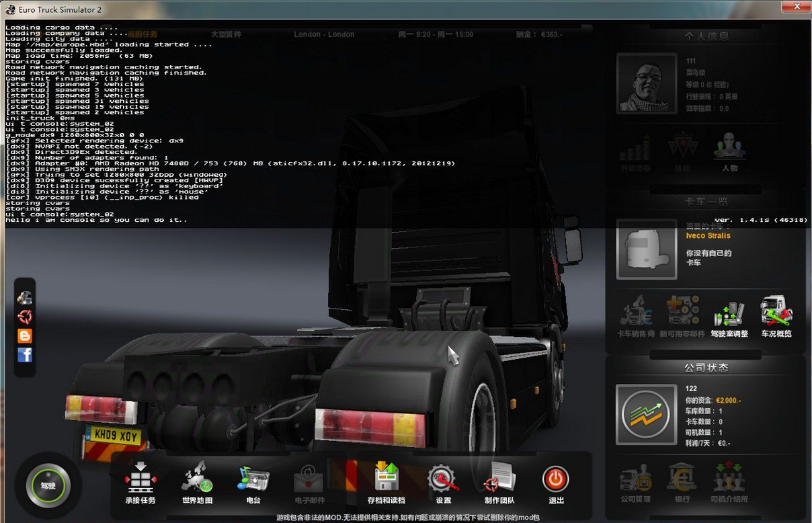Open the 技能 skills icon
This screenshot has height=523, width=812.
(682, 153)
